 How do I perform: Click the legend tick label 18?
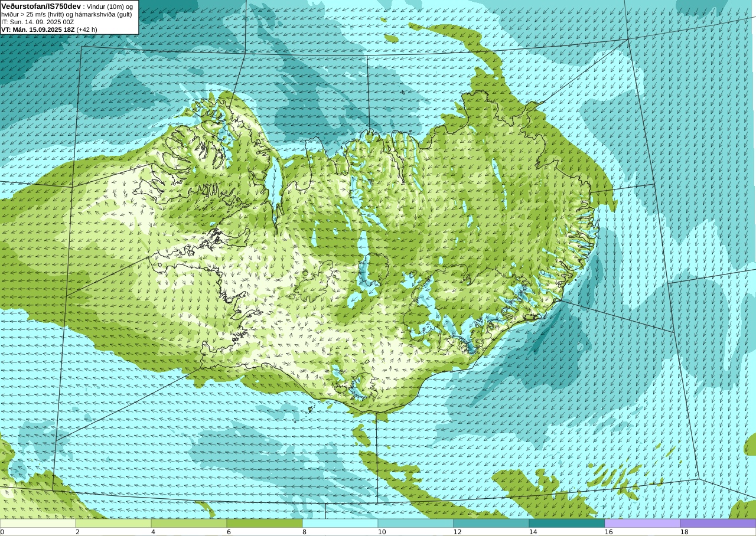point(684,532)
